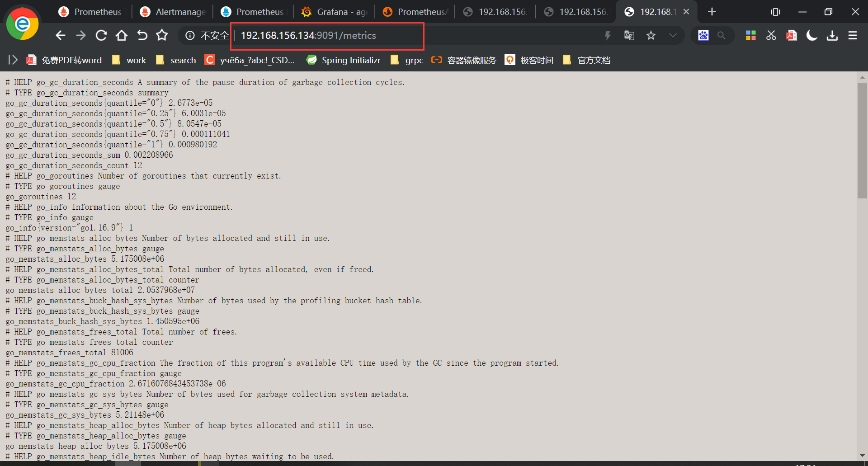Click the lightning extension icon
The height and width of the screenshot is (466, 868).
(608, 35)
